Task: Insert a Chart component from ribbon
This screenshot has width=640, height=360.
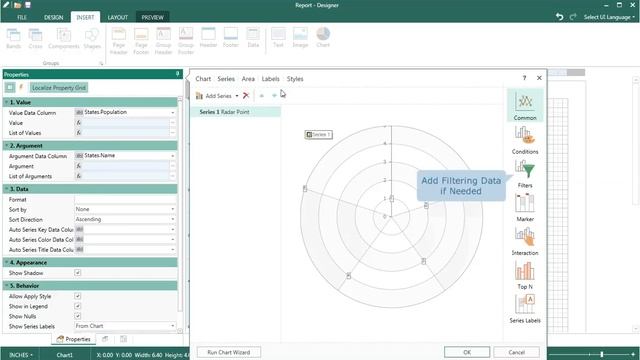Action: [323, 38]
